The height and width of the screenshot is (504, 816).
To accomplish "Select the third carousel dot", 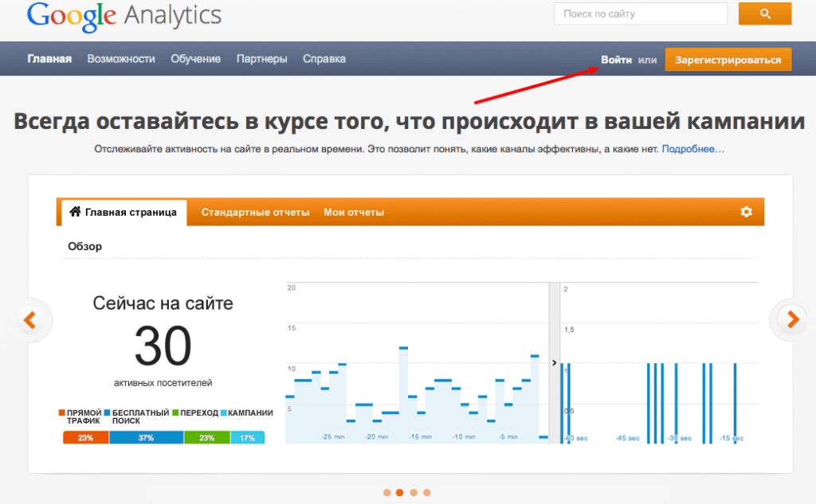I will [412, 493].
